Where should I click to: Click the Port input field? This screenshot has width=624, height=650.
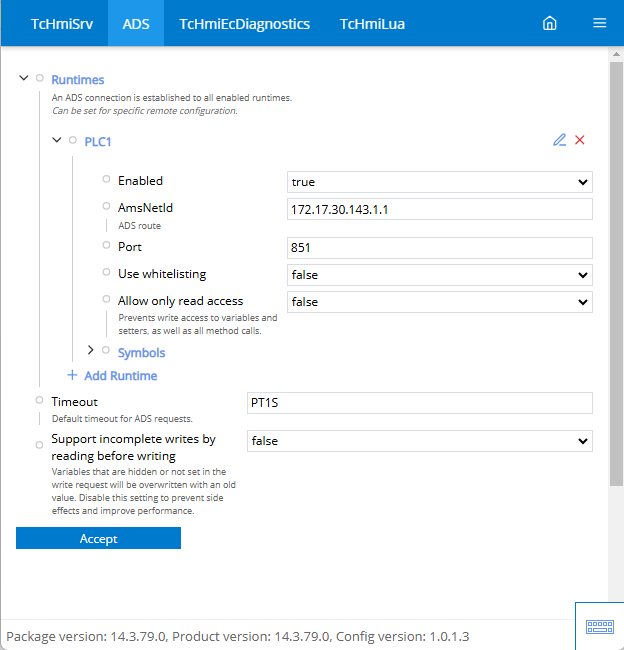pyautogui.click(x=439, y=248)
